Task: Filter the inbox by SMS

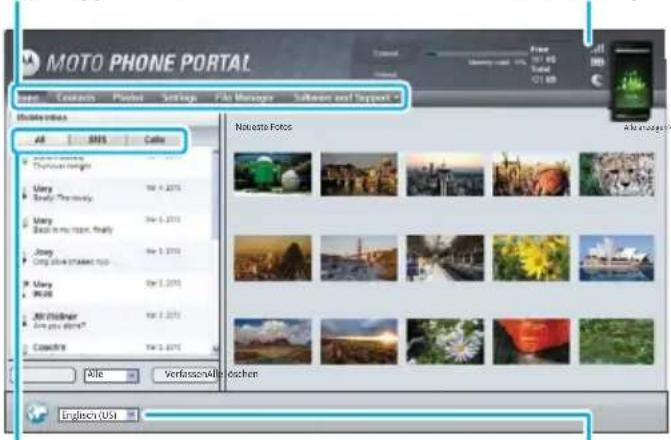Action: [x=98, y=140]
